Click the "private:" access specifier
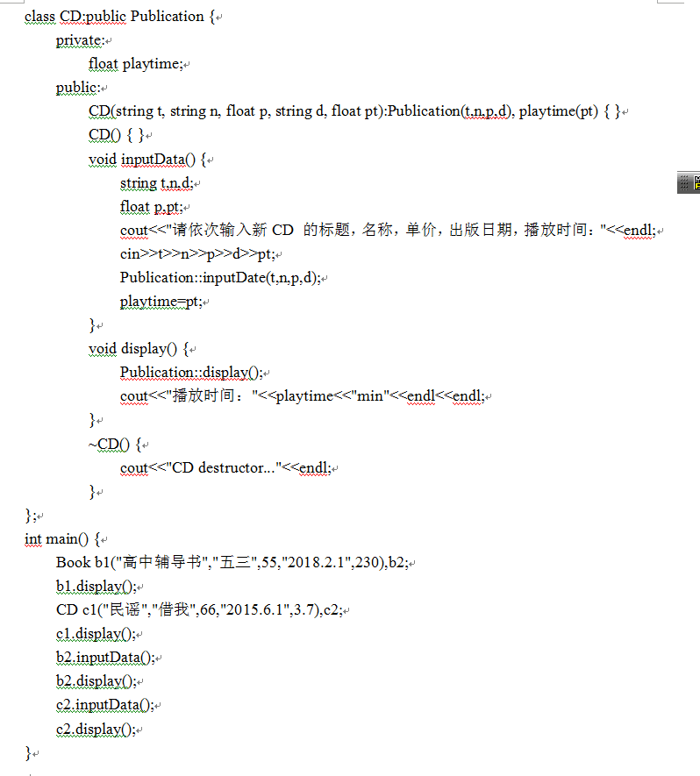 pos(80,40)
